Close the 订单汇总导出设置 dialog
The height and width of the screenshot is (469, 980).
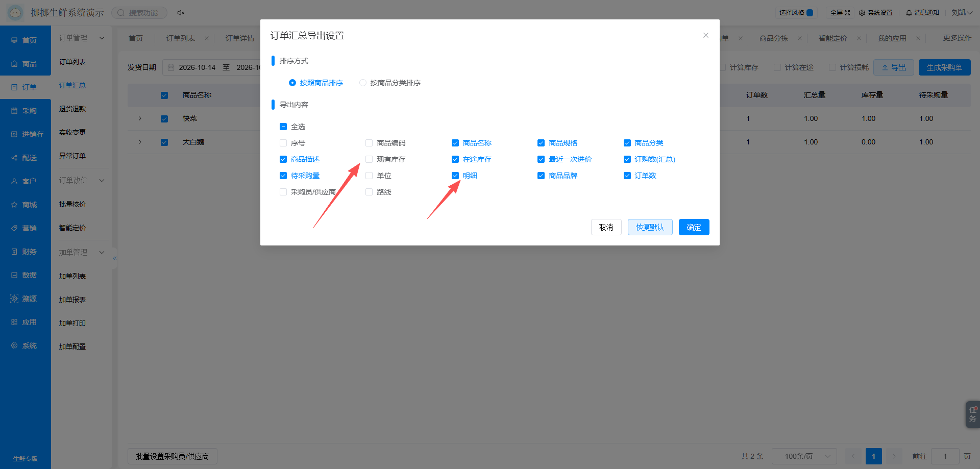(706, 35)
